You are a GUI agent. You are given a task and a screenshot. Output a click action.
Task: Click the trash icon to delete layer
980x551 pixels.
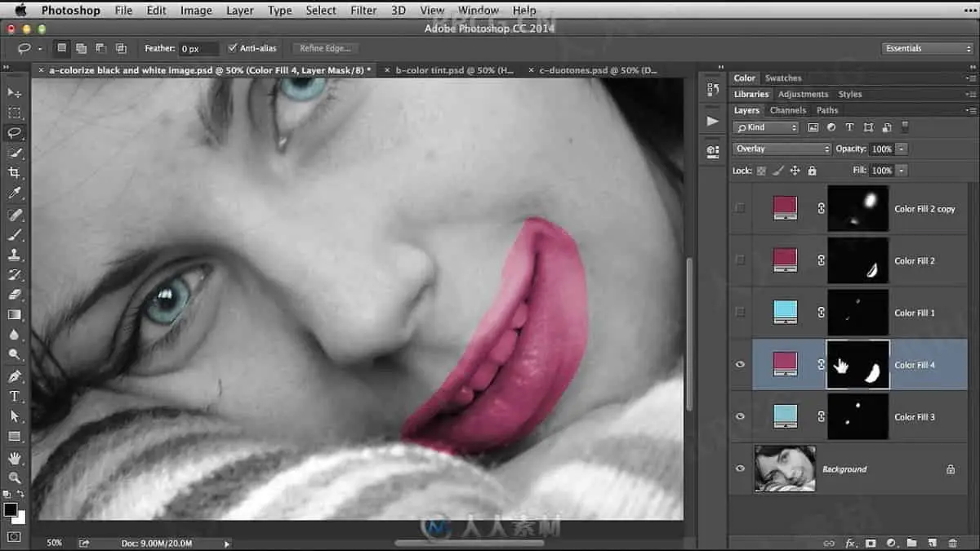pos(952,543)
